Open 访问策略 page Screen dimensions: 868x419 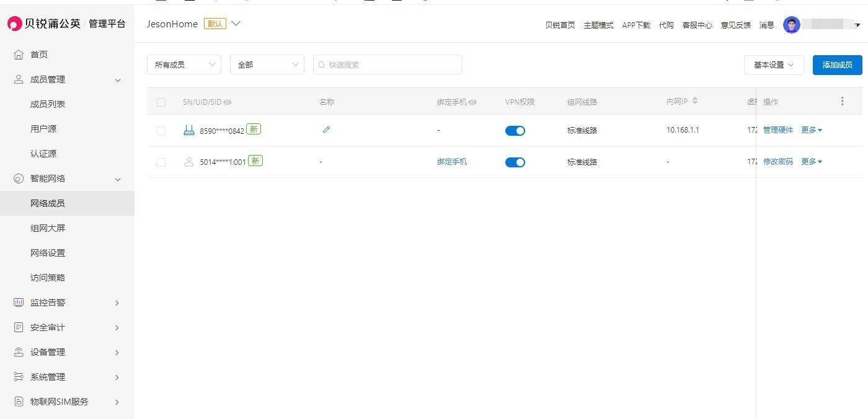(x=48, y=278)
